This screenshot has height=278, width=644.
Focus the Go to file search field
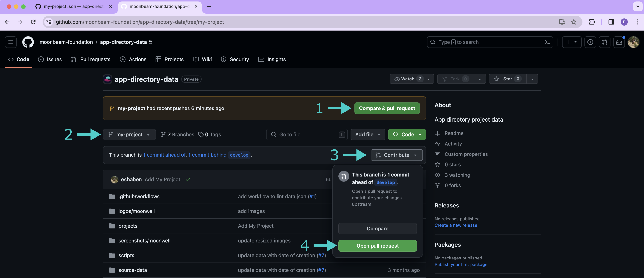coord(307,134)
